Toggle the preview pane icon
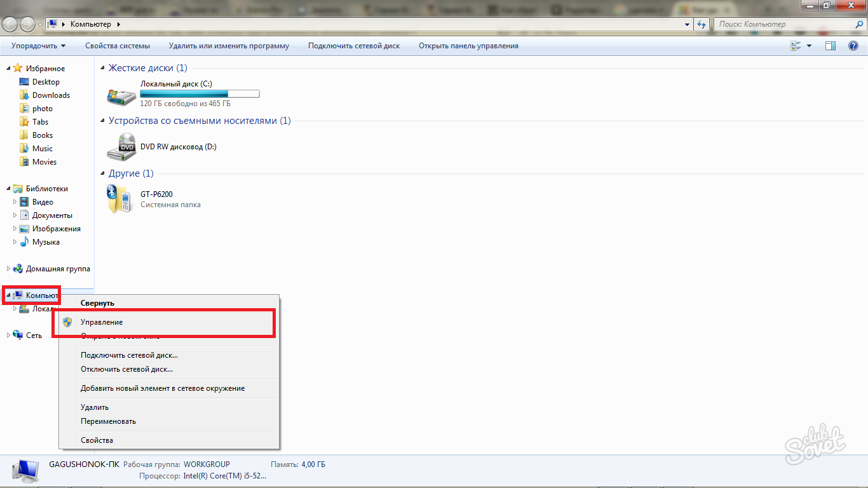Image resolution: width=868 pixels, height=488 pixels. click(x=830, y=46)
